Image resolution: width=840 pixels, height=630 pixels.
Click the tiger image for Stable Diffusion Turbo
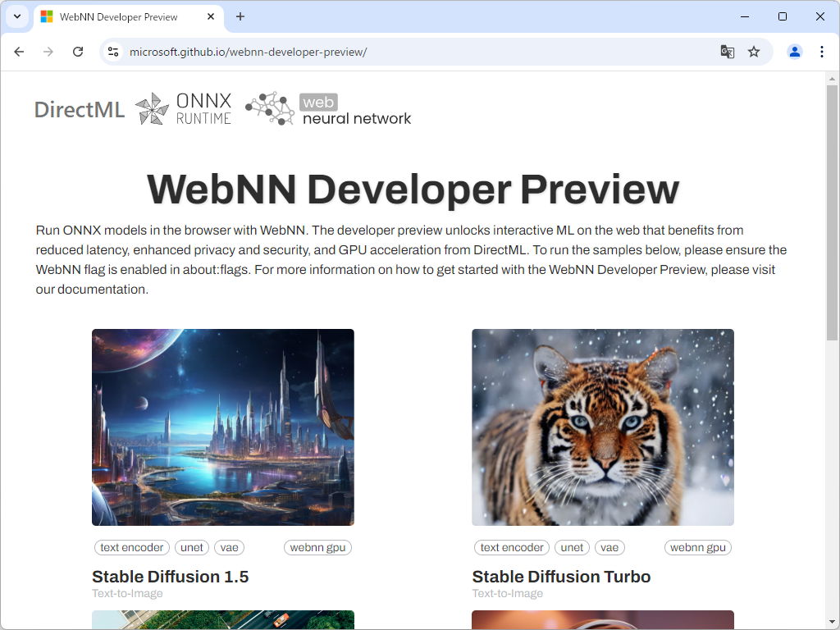[x=602, y=427]
